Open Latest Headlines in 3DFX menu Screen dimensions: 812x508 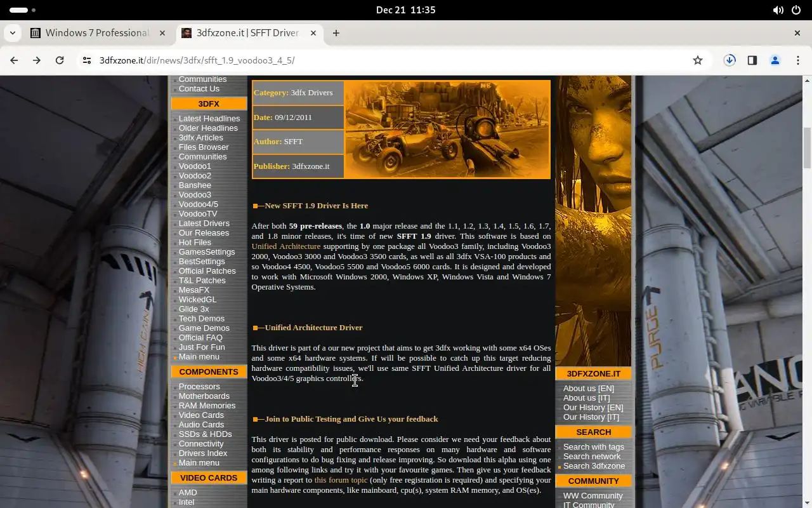pos(209,119)
